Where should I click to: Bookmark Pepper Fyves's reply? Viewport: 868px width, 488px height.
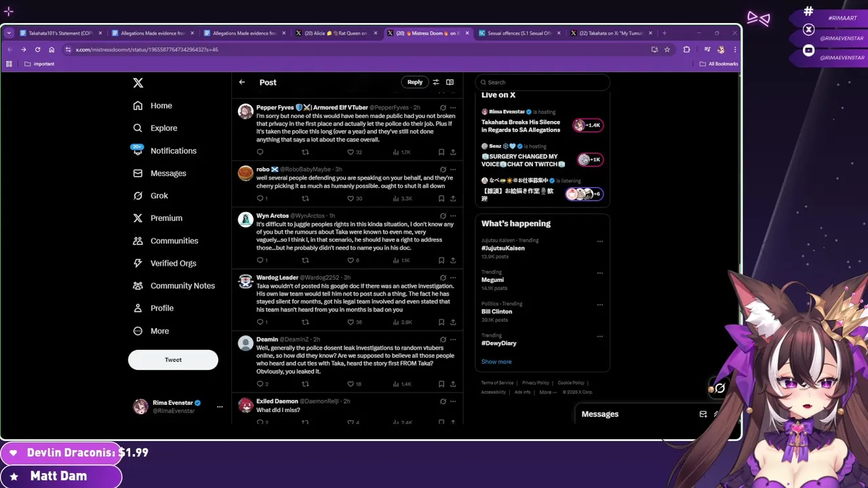[441, 152]
